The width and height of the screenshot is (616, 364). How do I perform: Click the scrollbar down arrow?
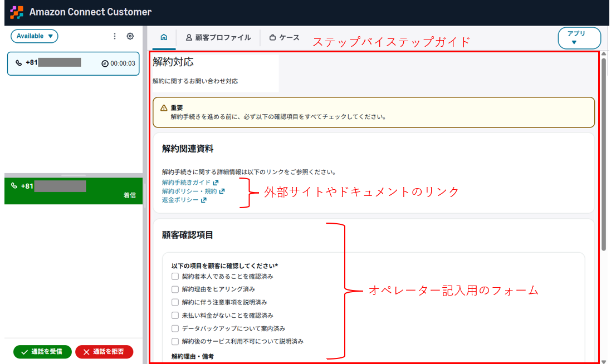604,361
